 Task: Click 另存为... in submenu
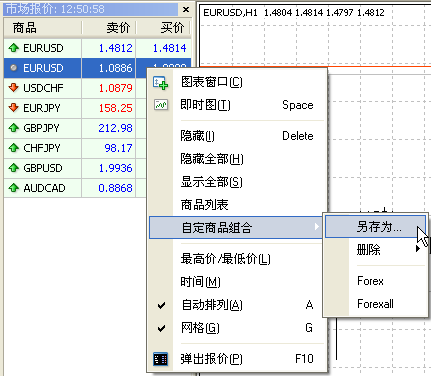point(376,227)
